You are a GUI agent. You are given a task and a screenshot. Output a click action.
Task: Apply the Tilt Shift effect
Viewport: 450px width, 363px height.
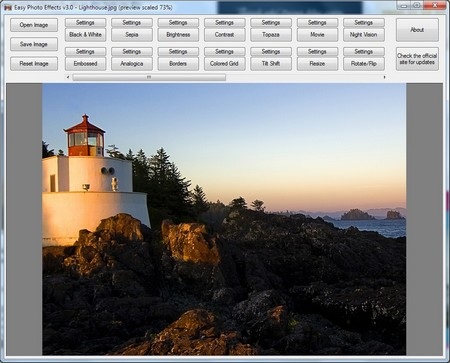pos(271,64)
